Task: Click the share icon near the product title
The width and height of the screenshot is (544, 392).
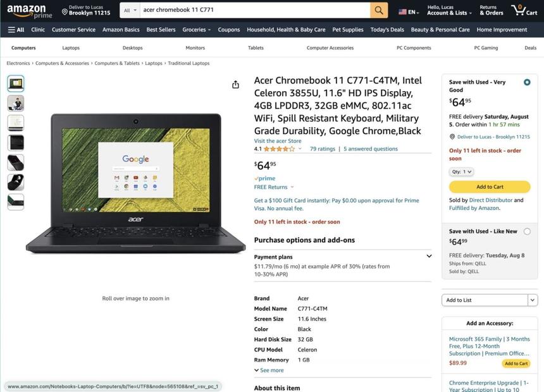Action: pos(235,83)
